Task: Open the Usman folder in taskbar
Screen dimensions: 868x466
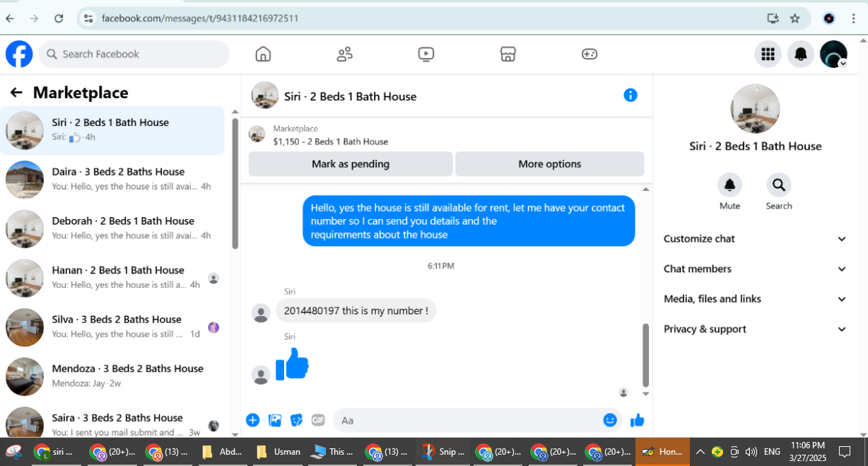Action: [277, 451]
